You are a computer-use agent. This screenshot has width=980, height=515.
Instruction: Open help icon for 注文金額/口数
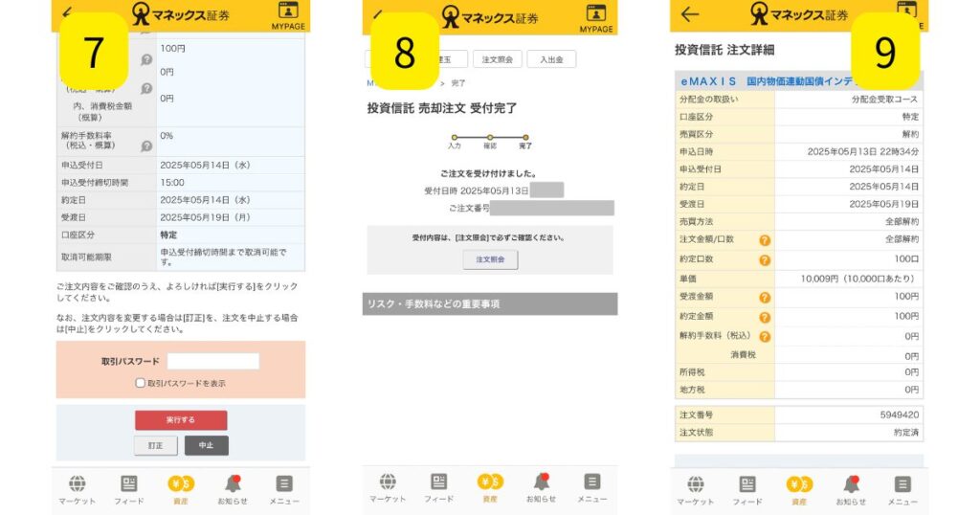[x=765, y=240]
